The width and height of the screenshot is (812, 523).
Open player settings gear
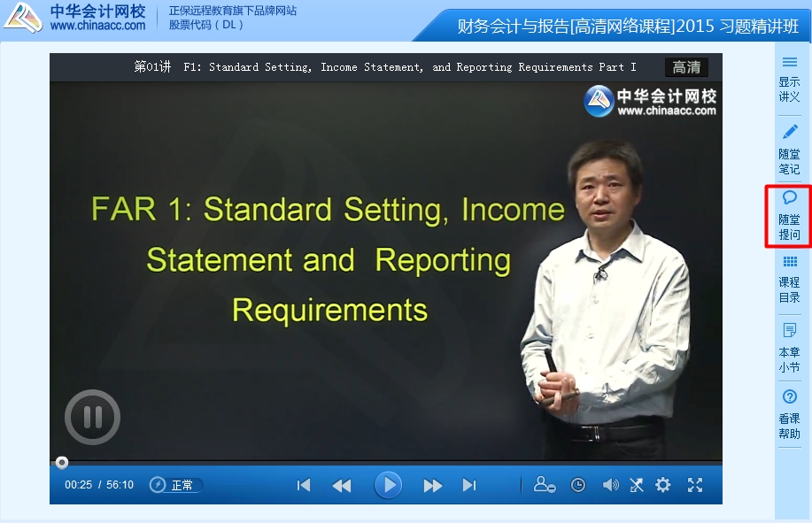pyautogui.click(x=663, y=485)
